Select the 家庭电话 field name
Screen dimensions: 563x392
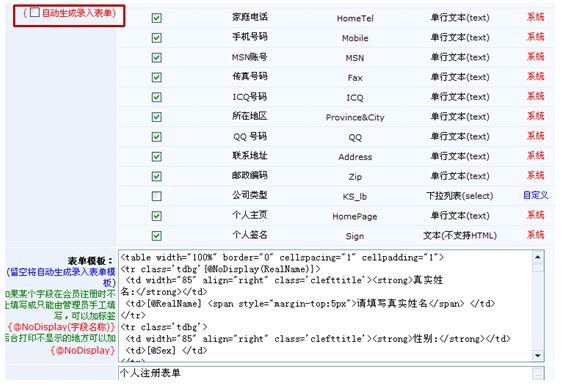(x=250, y=17)
